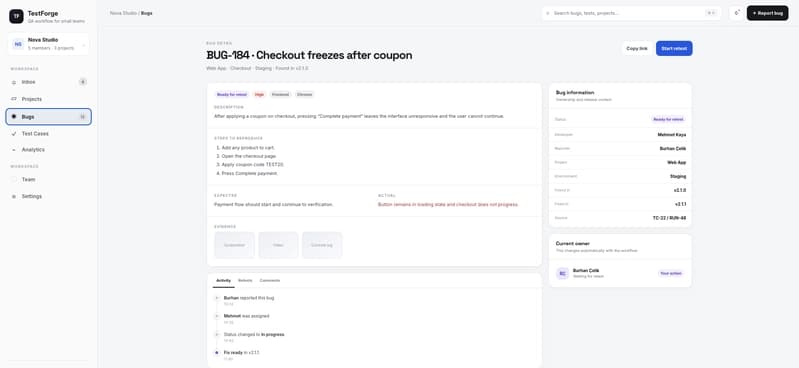
Task: Switch to the Comments tab
Action: coord(270,280)
